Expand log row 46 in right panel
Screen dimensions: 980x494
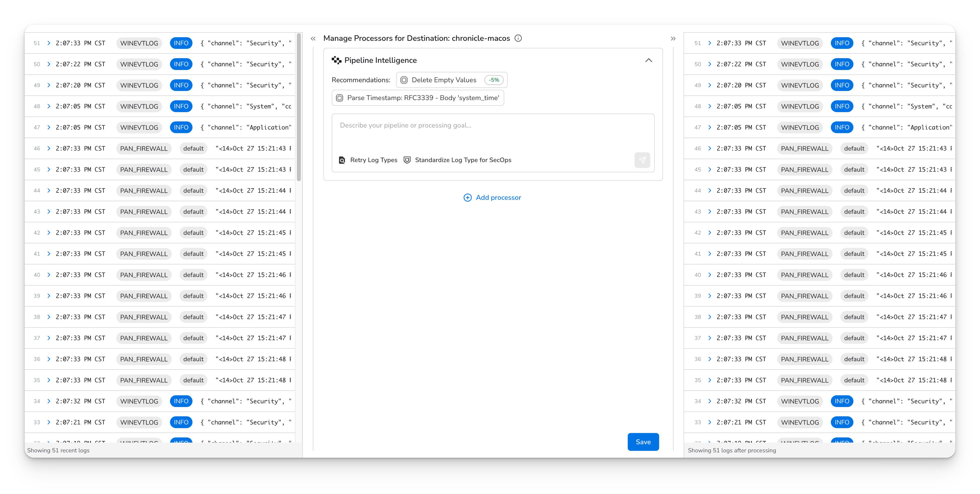(709, 148)
